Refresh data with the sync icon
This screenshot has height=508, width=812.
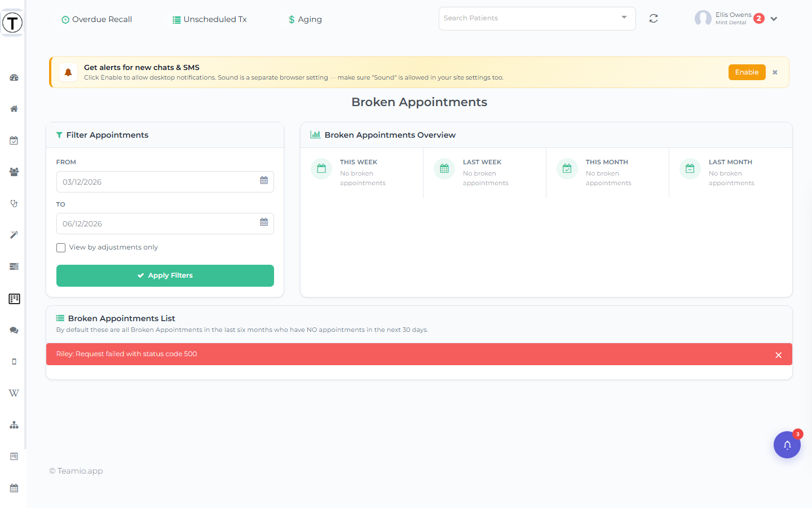coord(654,19)
